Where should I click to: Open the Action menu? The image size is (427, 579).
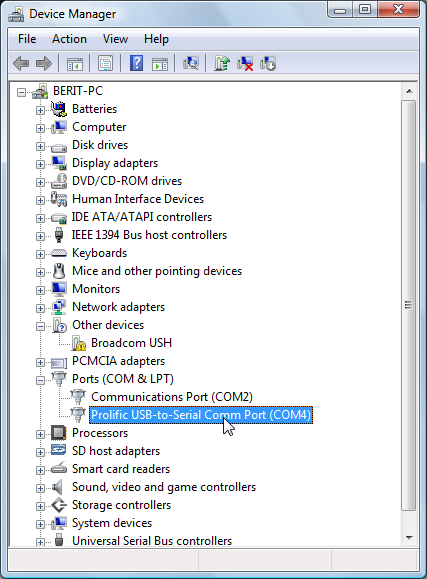coord(69,39)
